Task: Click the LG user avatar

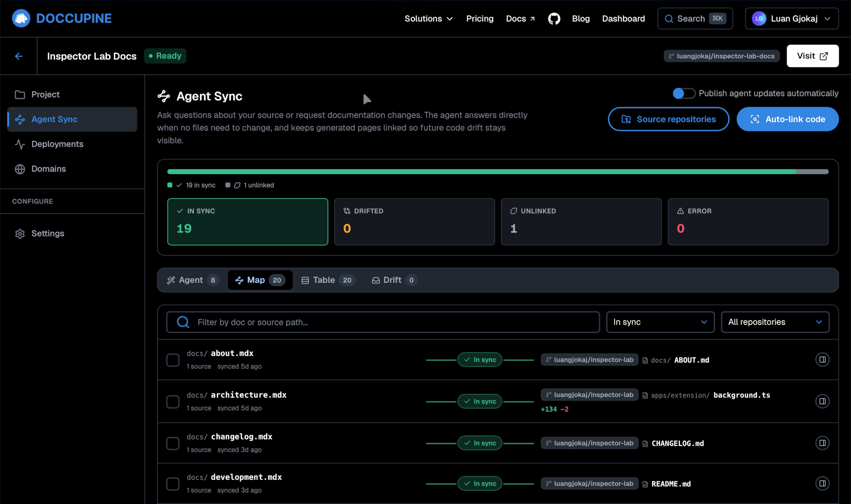Action: [759, 19]
